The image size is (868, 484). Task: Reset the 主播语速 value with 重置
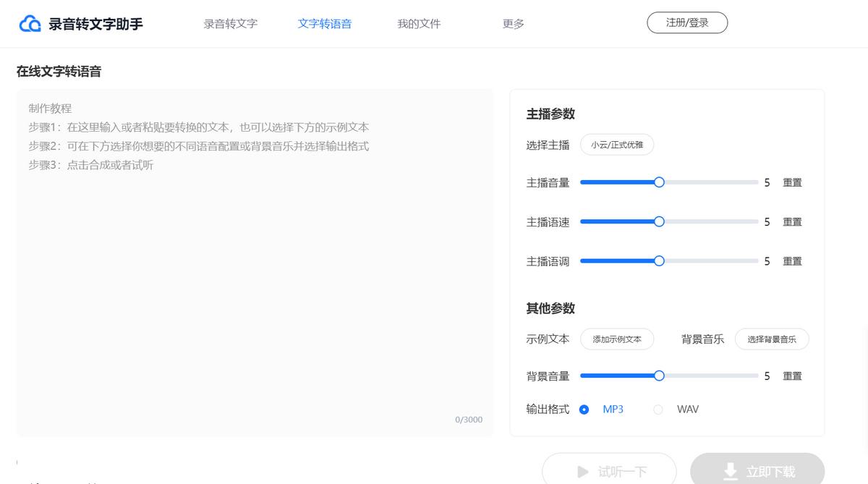tap(792, 221)
